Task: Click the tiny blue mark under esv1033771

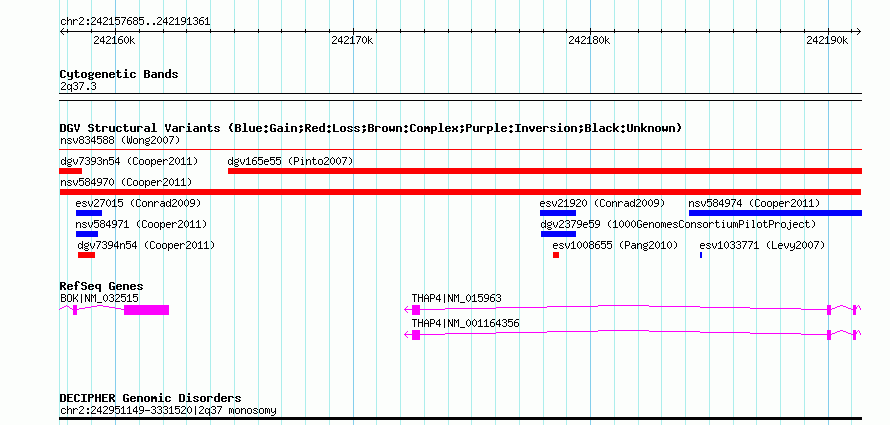Action: coord(701,255)
